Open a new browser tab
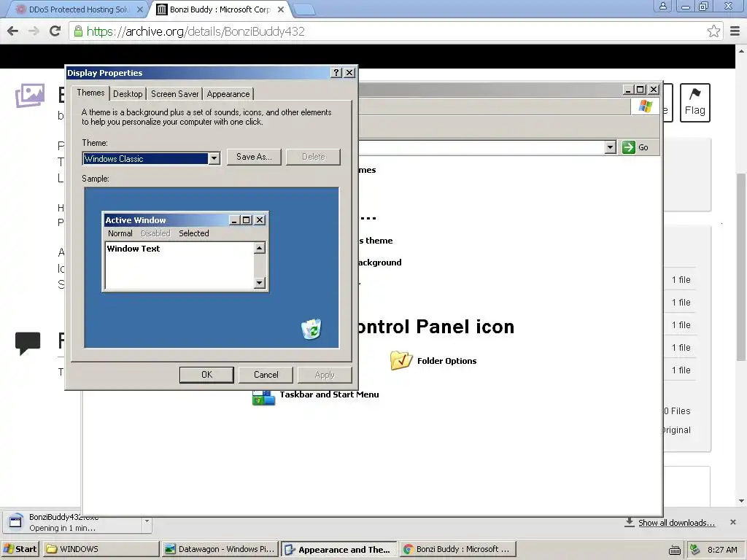 pos(303,9)
